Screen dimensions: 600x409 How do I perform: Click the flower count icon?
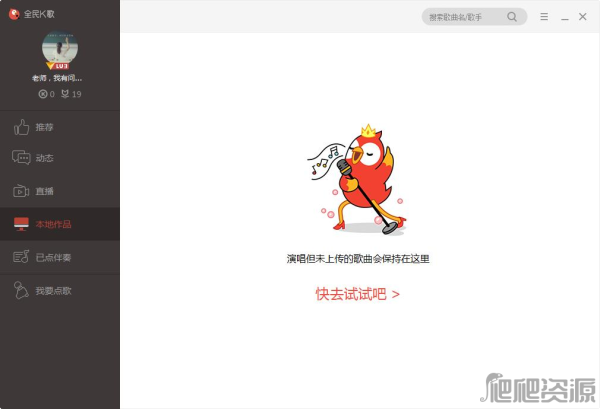[65, 94]
